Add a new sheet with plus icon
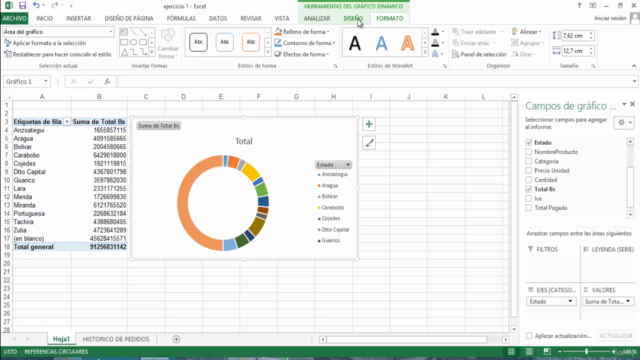Screen dimensions: 640x360 176,339
